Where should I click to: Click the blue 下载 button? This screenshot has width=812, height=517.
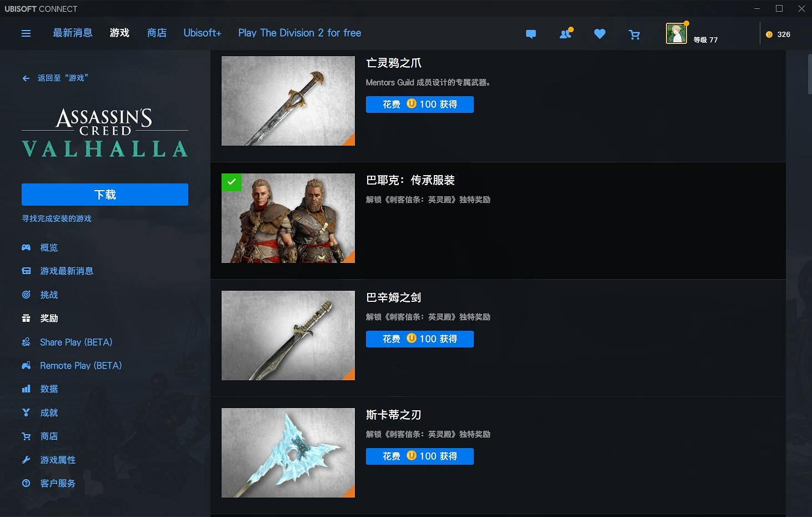[105, 195]
